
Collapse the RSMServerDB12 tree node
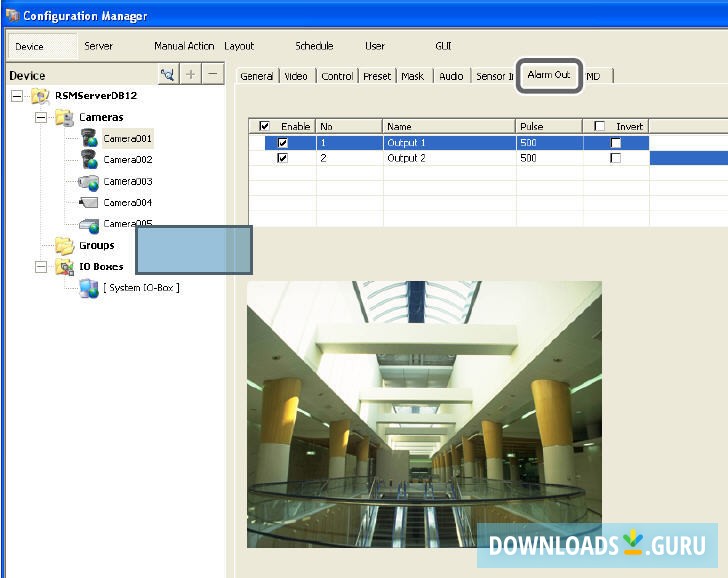(x=17, y=96)
